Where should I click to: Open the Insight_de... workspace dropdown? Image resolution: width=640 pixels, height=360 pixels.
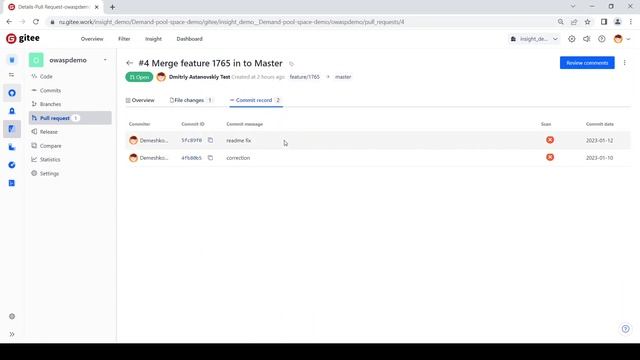[x=534, y=39]
